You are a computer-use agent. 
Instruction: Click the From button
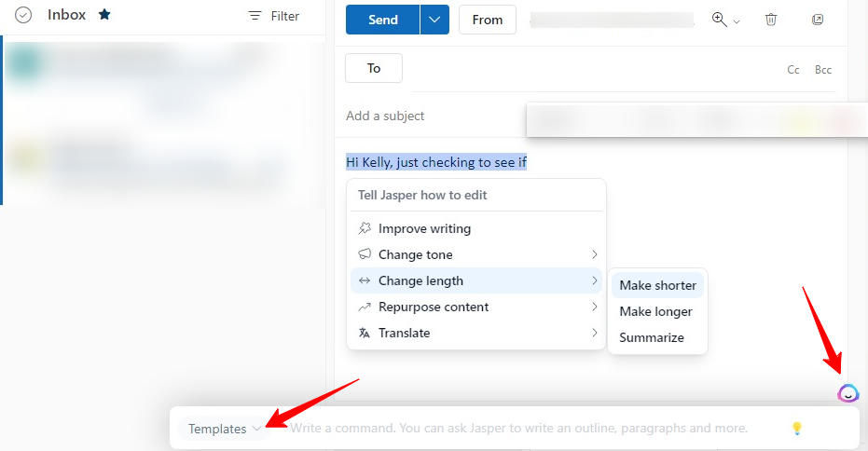487,20
